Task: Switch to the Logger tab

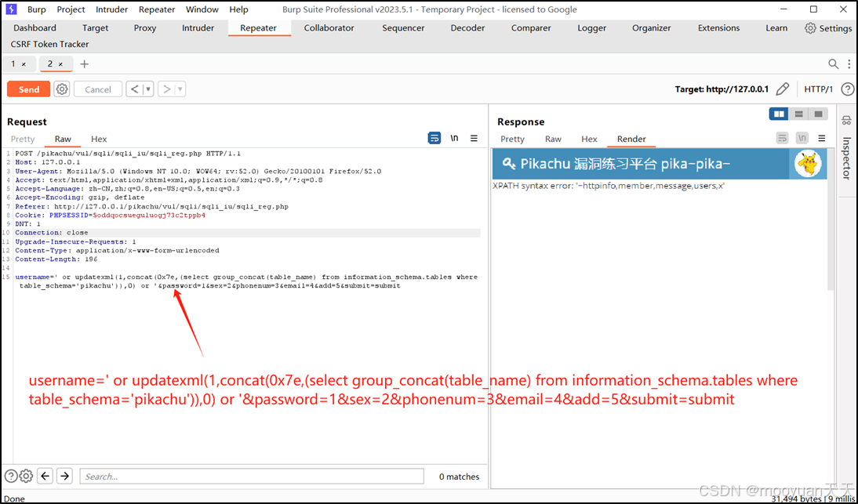Action: pyautogui.click(x=591, y=28)
